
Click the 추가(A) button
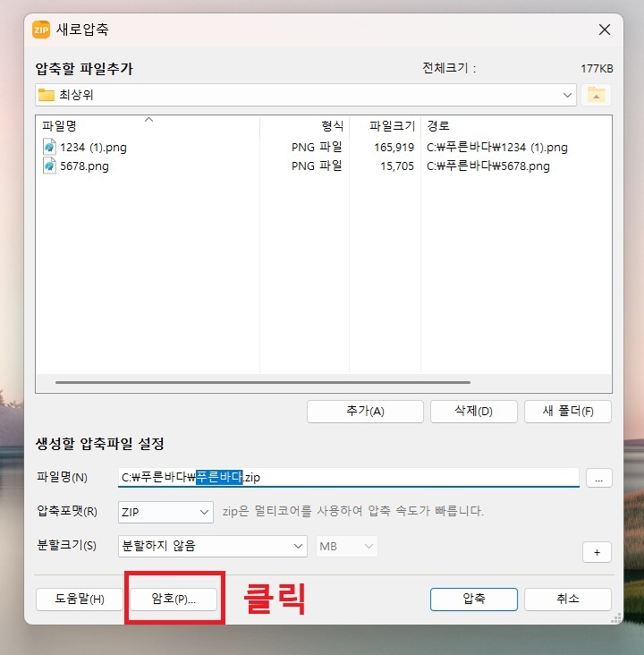click(365, 412)
